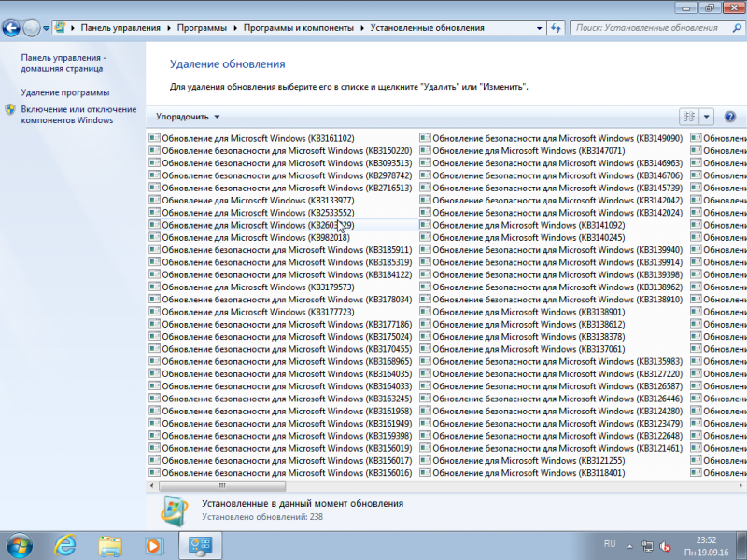Open 'Удаление программы' link

pyautogui.click(x=65, y=92)
